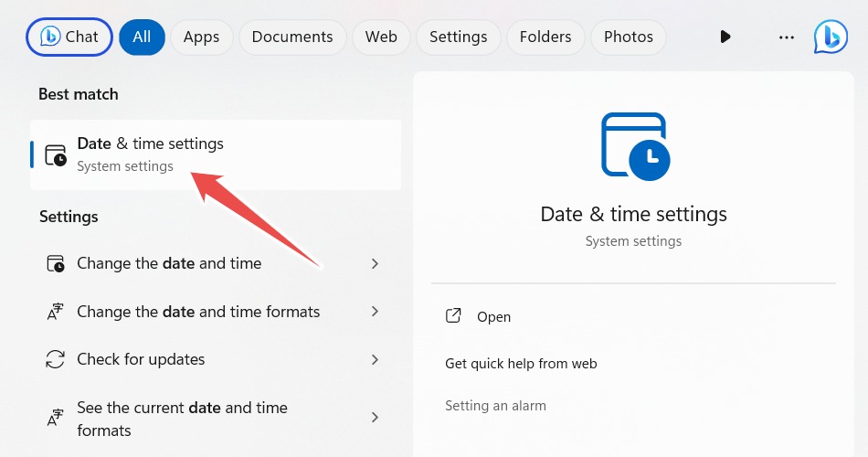Switch to the Settings filter tab

pyautogui.click(x=459, y=37)
